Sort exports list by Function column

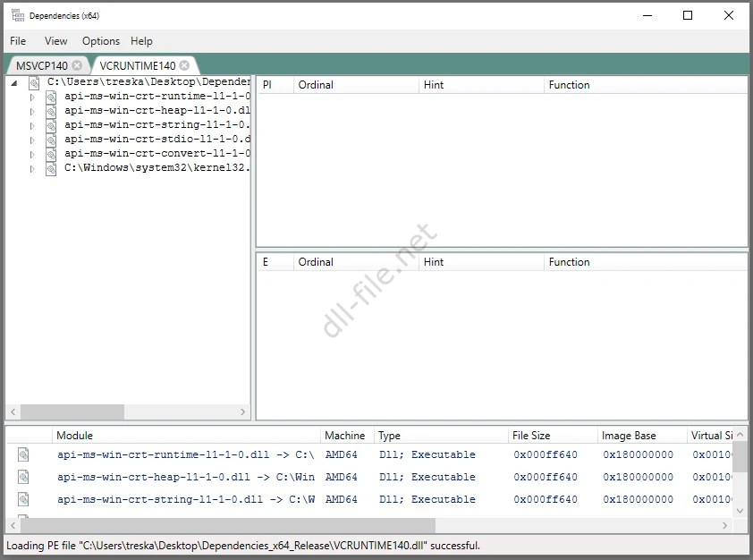[x=646, y=262]
